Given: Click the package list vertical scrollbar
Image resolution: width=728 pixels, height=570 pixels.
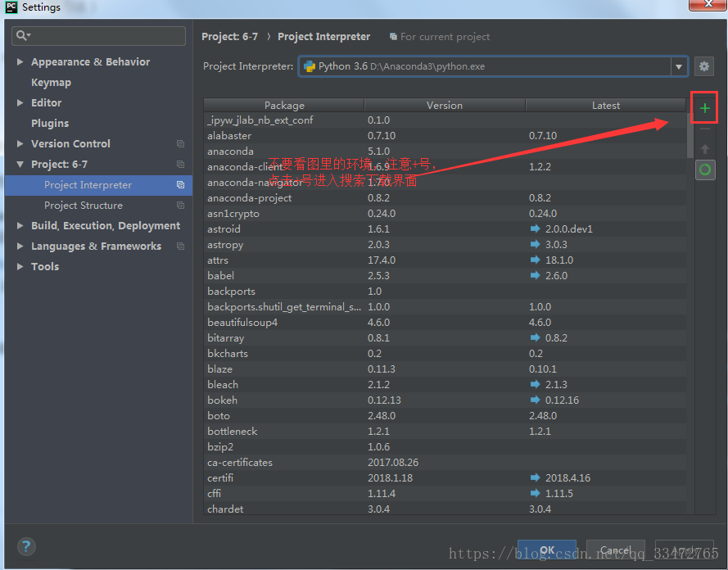Looking at the screenshot, I should [x=690, y=135].
